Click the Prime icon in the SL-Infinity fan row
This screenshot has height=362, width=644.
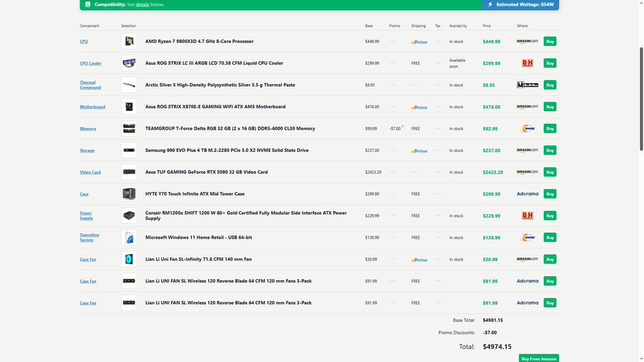[x=419, y=260]
